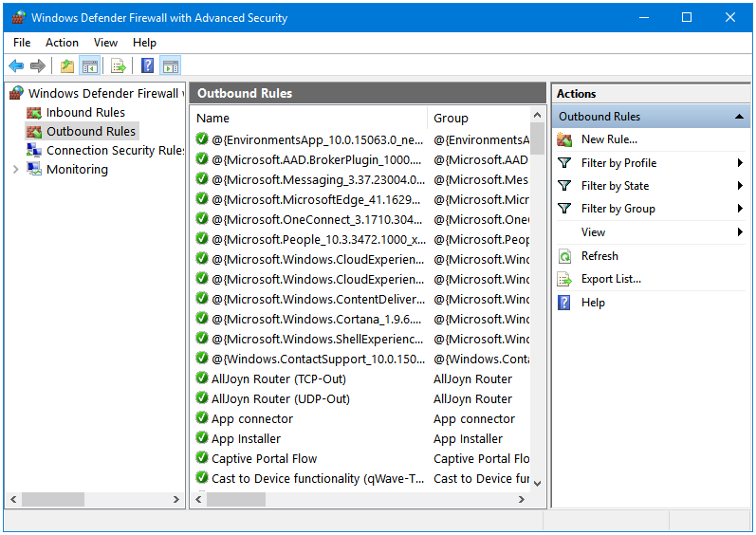
Task: Click the funnel icon for Filter by State
Action: (564, 186)
